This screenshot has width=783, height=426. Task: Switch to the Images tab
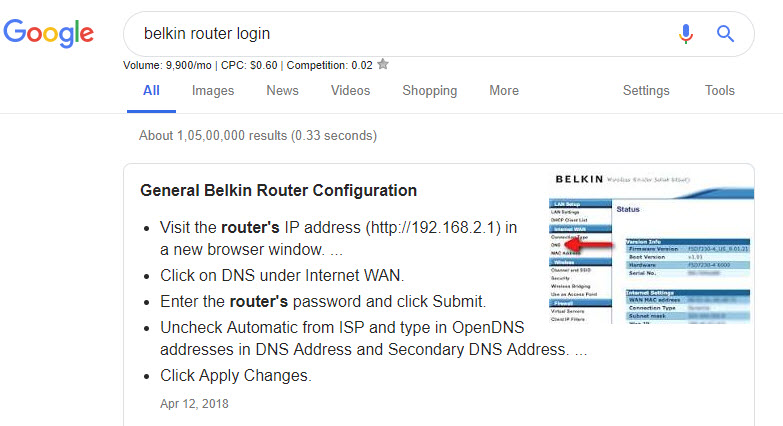pos(213,90)
